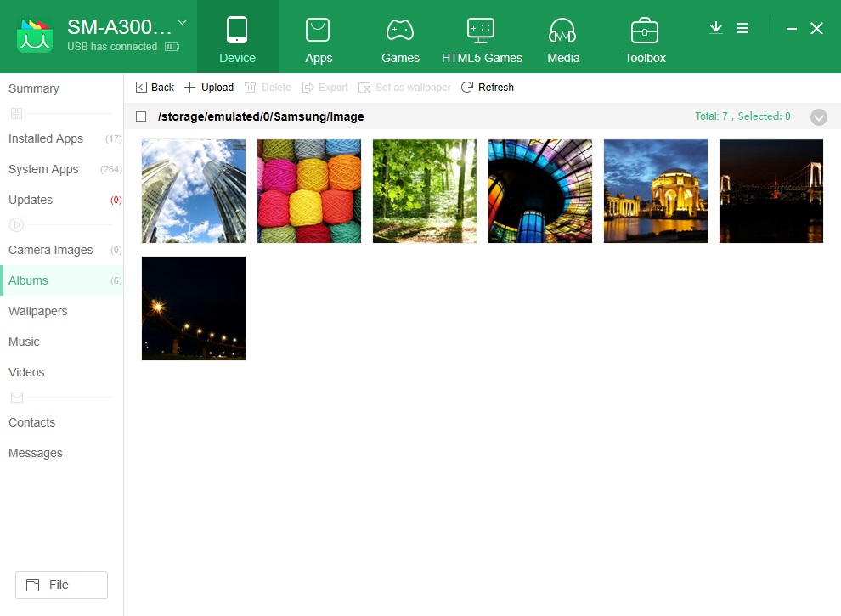841x616 pixels.
Task: Open the Games section
Action: tap(399, 38)
